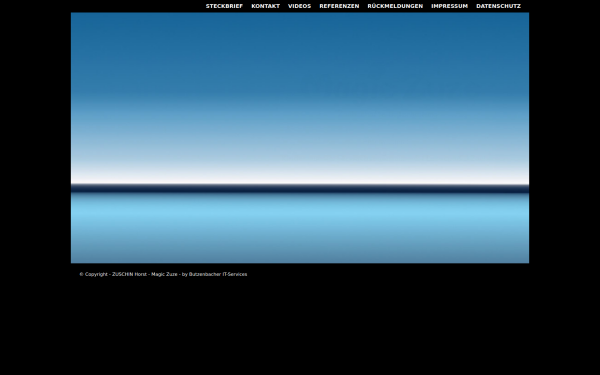
Task: Follow the Butzenbacher IT-Services footer link
Action: coord(218,274)
